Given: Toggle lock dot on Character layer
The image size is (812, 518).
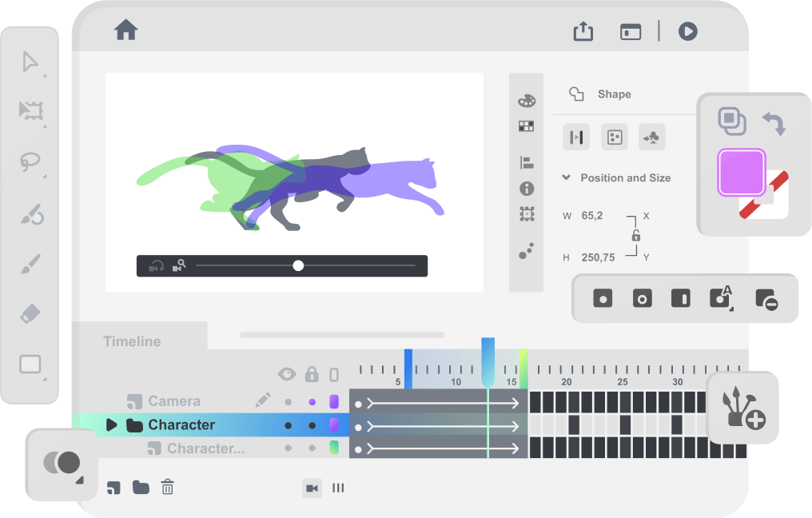Looking at the screenshot, I should pos(312,425).
